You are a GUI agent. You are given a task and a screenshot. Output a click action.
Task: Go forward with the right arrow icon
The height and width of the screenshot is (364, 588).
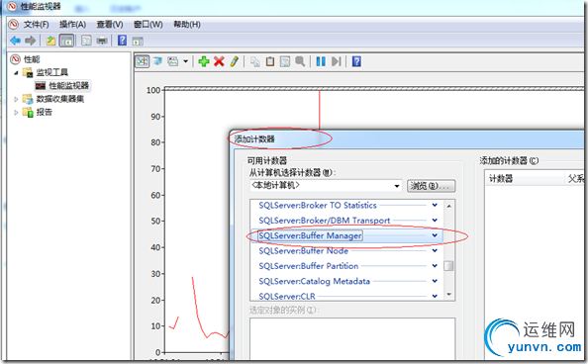coord(31,41)
